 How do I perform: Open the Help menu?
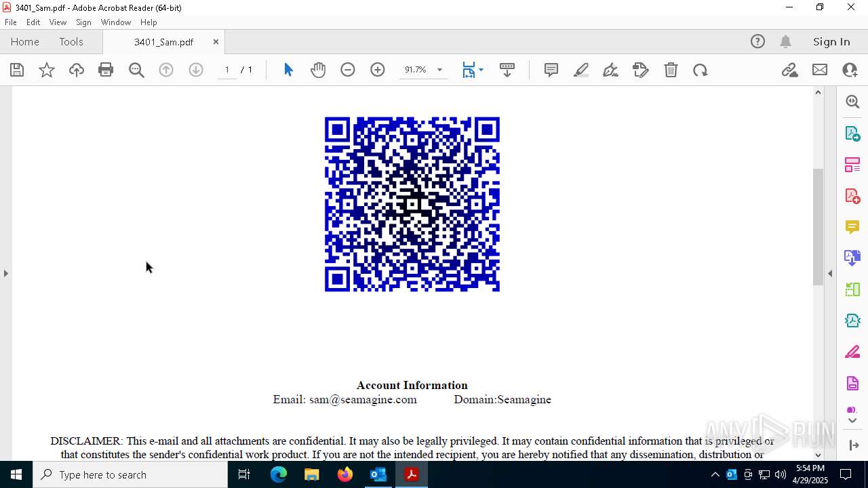tap(149, 22)
